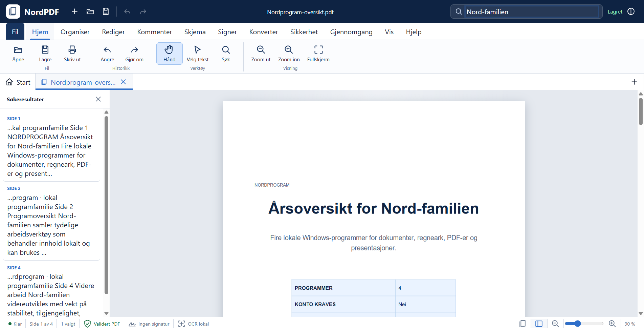Switch to Organiser ribbon tab
Viewport: 644px width, 330px height.
pyautogui.click(x=75, y=32)
